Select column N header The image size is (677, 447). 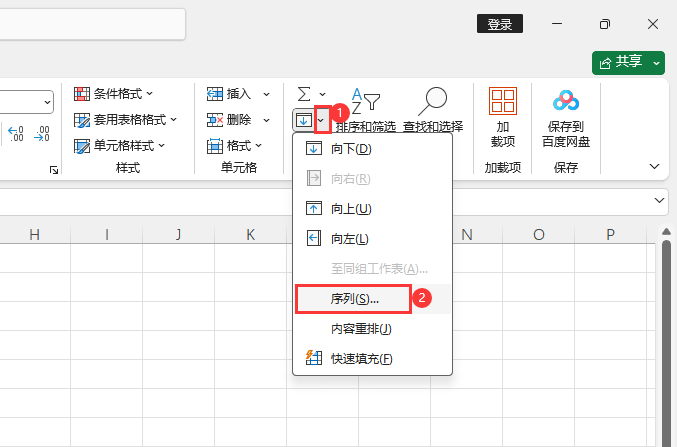(x=467, y=235)
